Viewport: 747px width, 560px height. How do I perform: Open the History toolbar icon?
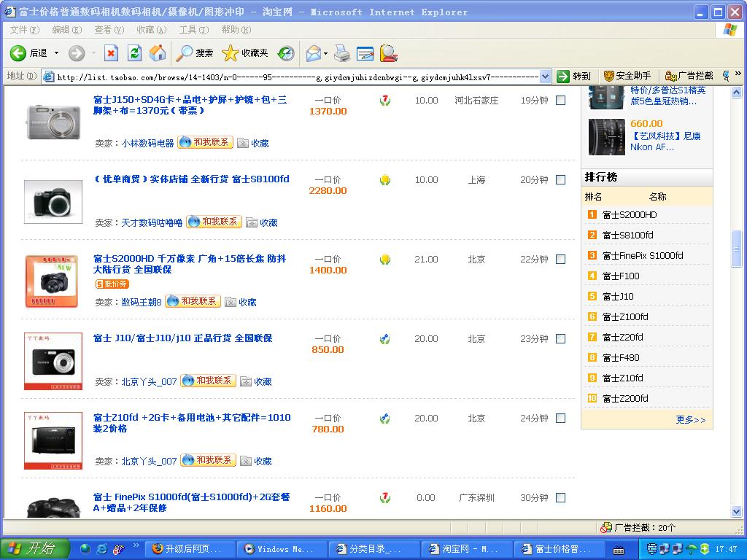(286, 53)
